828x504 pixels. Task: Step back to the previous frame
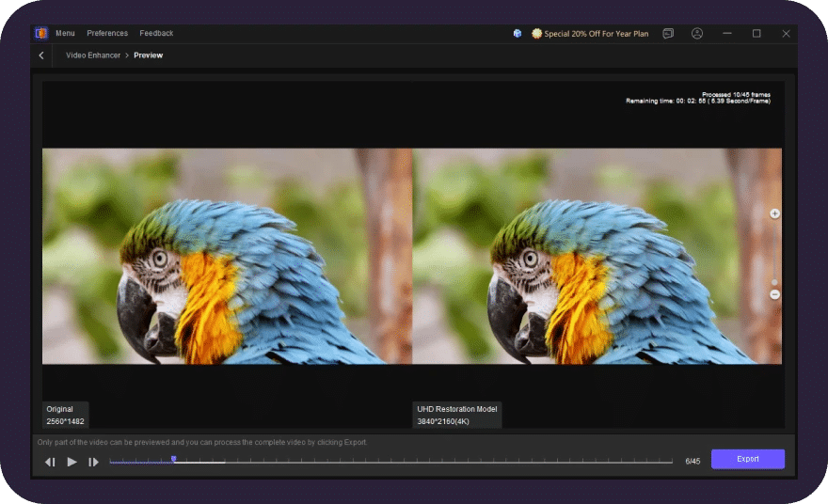[x=50, y=462]
